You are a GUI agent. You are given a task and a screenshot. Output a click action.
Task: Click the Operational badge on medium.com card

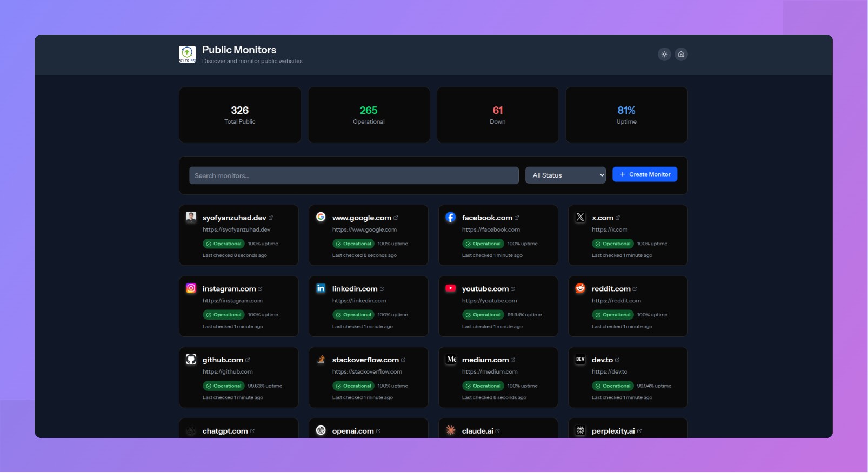click(x=483, y=386)
